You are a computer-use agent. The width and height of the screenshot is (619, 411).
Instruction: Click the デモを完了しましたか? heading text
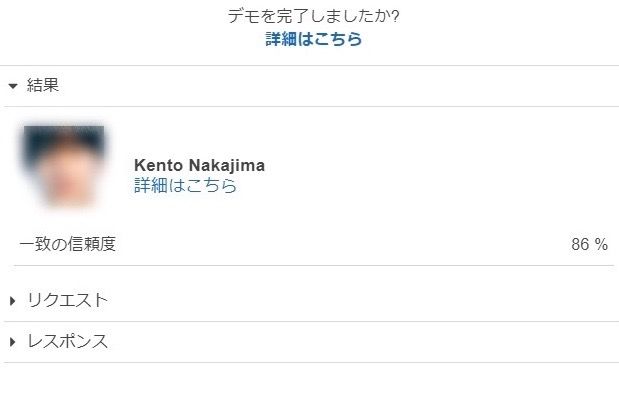click(x=313, y=17)
